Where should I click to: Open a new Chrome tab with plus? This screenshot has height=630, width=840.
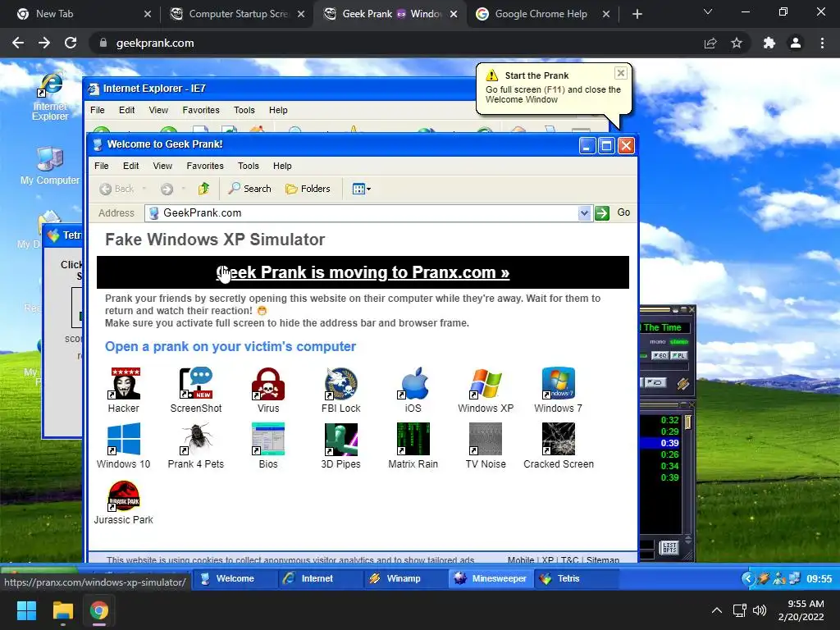tap(637, 14)
